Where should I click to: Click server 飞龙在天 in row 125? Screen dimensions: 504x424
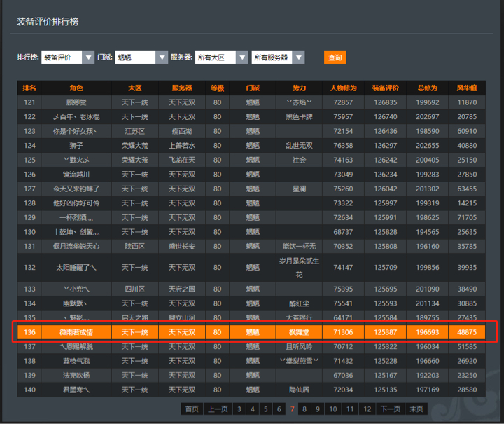point(182,160)
